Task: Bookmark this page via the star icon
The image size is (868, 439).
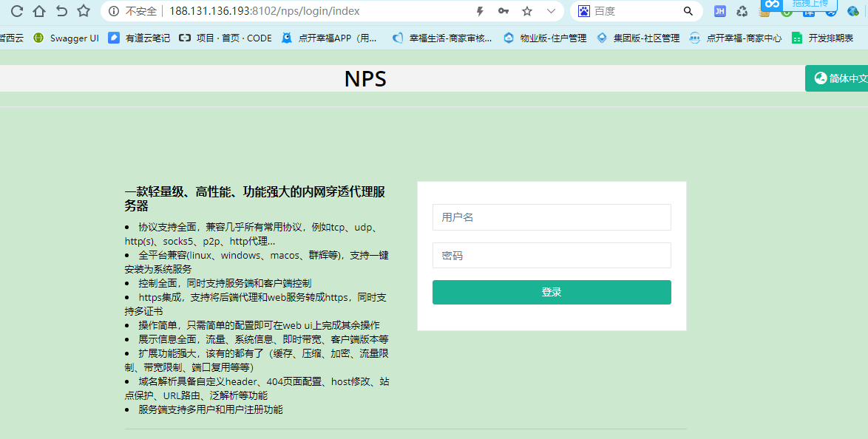Action: click(526, 11)
